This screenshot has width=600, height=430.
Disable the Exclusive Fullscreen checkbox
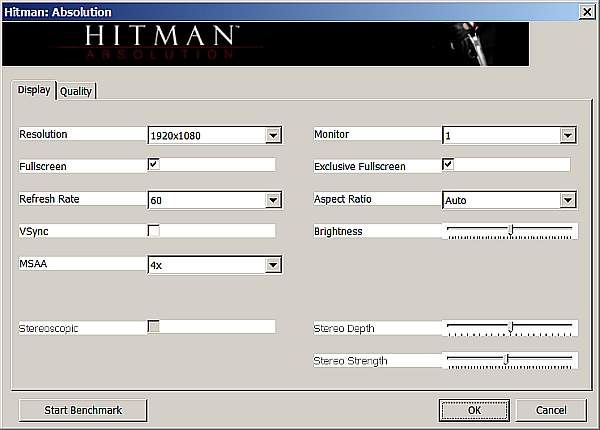pyautogui.click(x=448, y=165)
